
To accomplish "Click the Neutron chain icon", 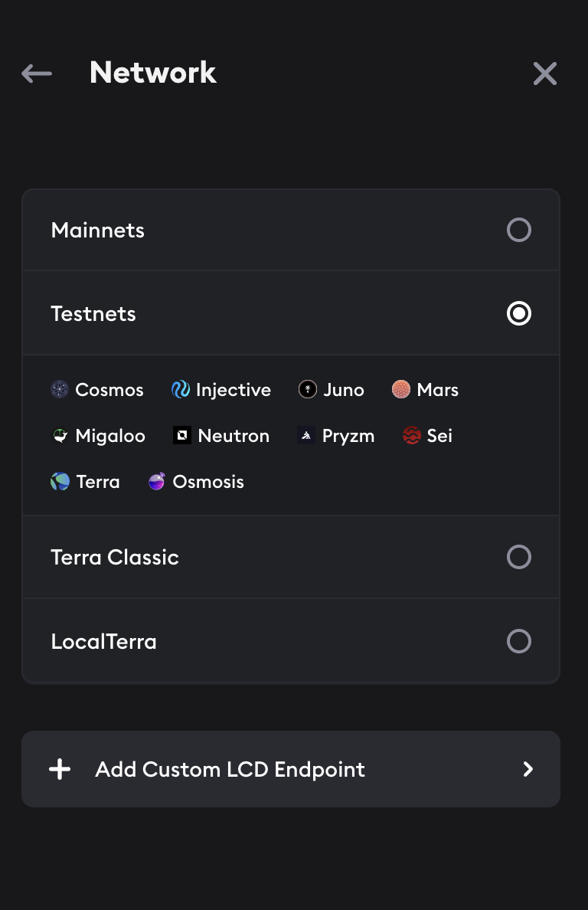I will click(182, 436).
